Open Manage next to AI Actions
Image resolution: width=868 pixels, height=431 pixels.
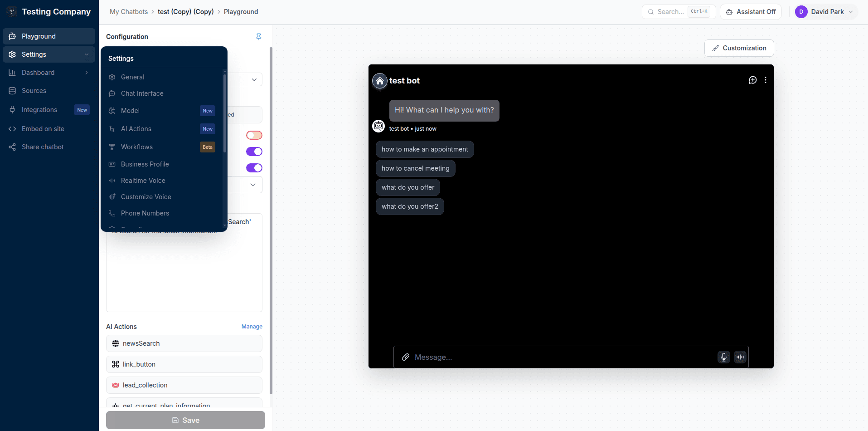click(252, 326)
